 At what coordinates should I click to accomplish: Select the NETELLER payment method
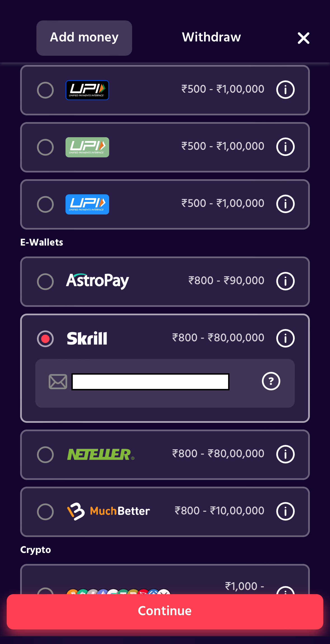(x=45, y=454)
